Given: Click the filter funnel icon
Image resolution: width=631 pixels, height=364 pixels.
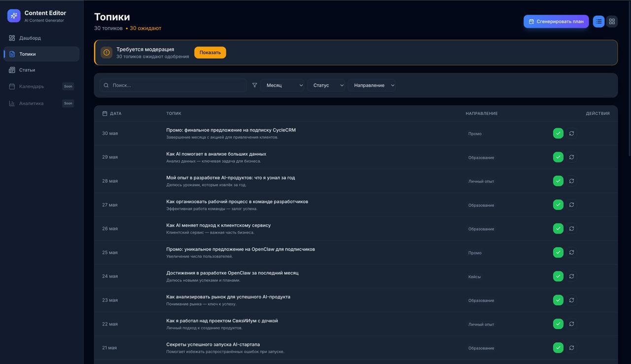Looking at the screenshot, I should 254,85.
